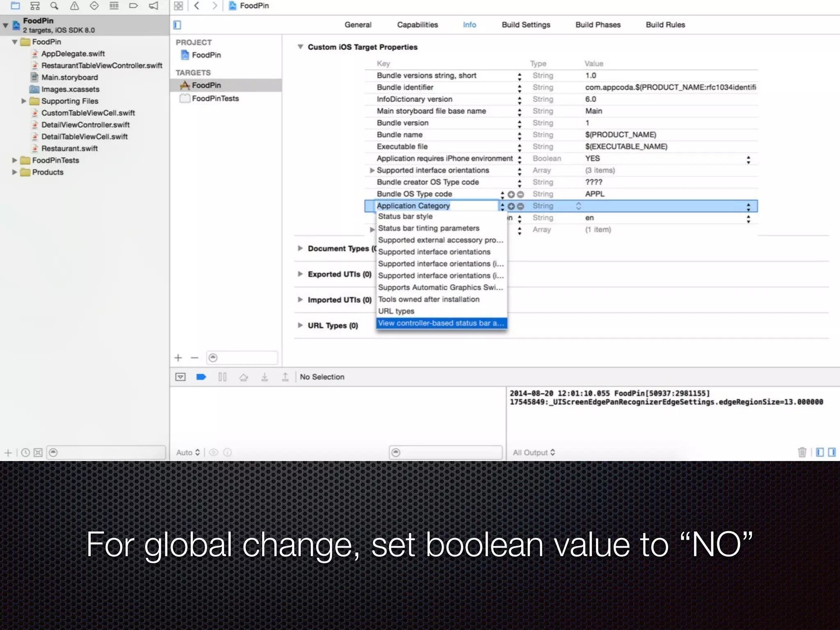This screenshot has height=630, width=840.
Task: Add row after Bundle OS Type code
Action: 511,194
